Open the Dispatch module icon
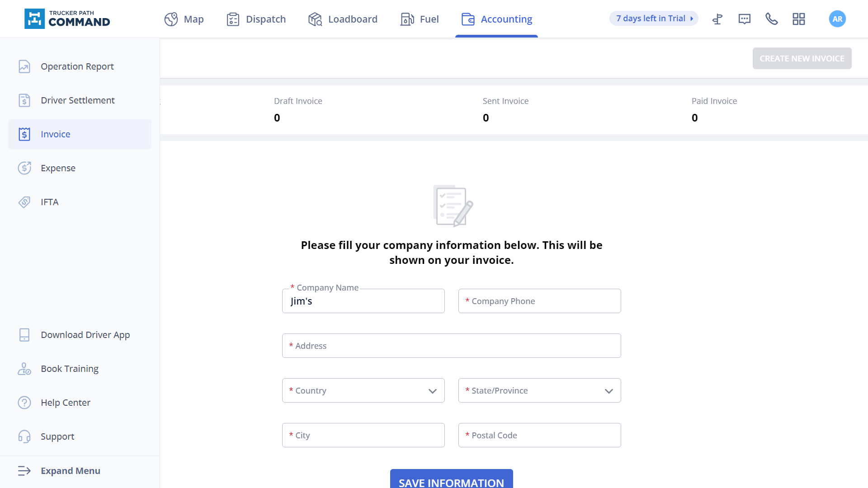Image resolution: width=868 pixels, height=488 pixels. pyautogui.click(x=232, y=19)
